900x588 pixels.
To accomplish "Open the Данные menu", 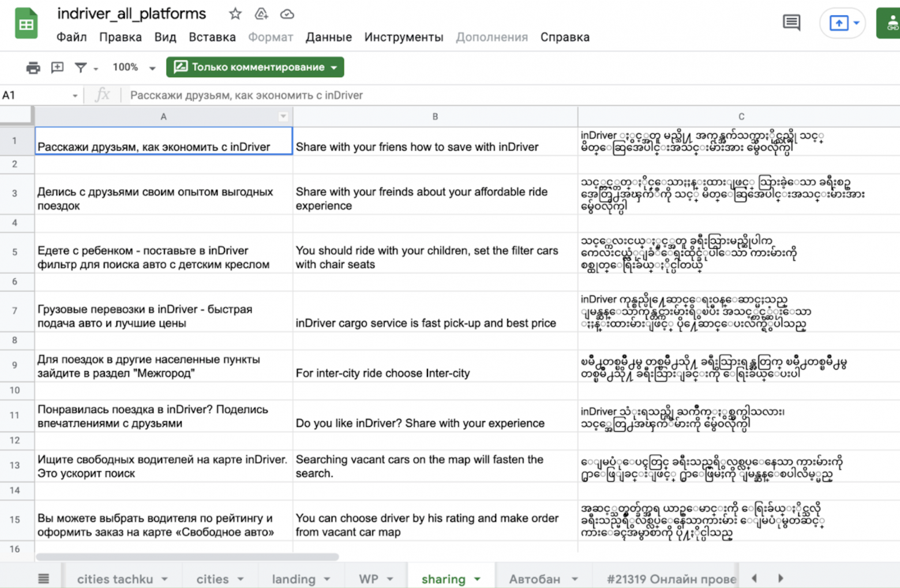I will 329,37.
